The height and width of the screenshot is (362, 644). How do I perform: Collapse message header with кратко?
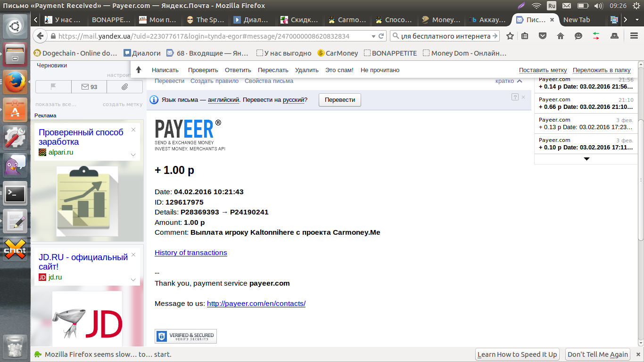(509, 81)
